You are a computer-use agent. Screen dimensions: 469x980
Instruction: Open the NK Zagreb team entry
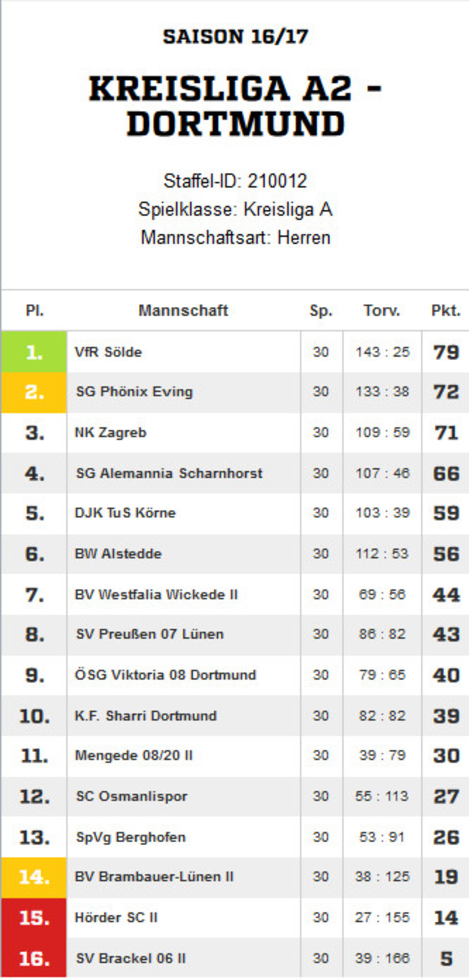[111, 433]
